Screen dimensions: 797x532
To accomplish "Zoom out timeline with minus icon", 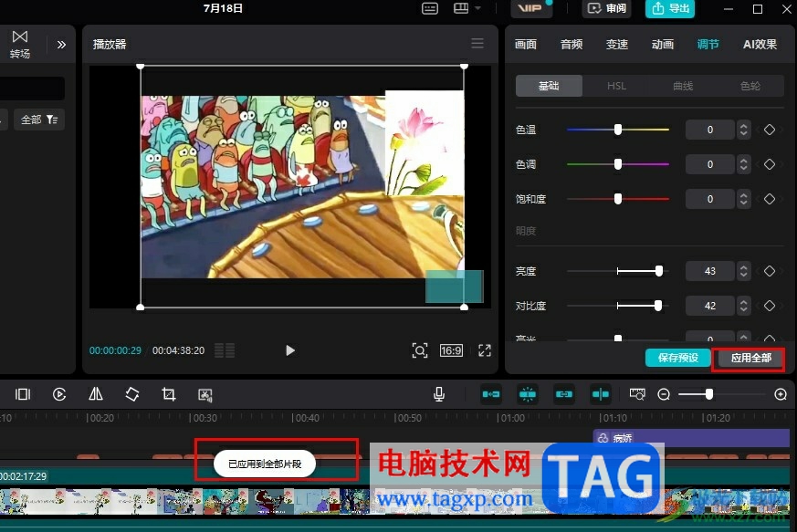I will [664, 394].
